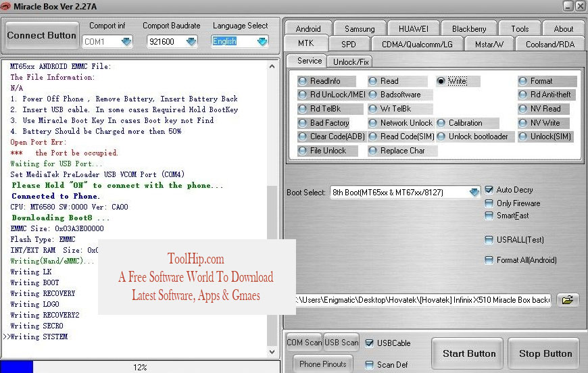This screenshot has width=588, height=373.
Task: Expand the Comport Baudrate 921600 dropdown
Action: tap(191, 42)
